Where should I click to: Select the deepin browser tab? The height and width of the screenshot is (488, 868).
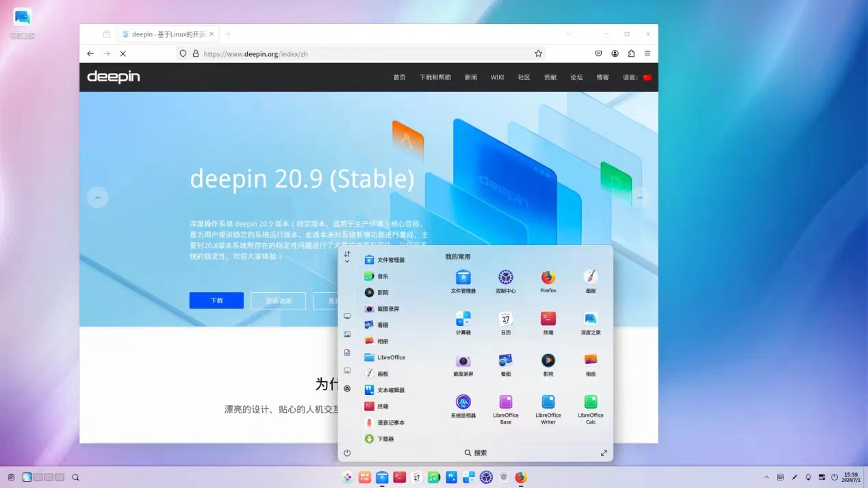coord(168,34)
